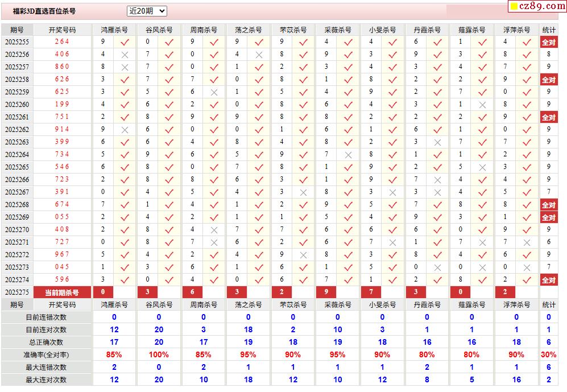Click the 小旻杀号 cross mark in row 2025267
This screenshot has width=567, height=392.
pyautogui.click(x=392, y=192)
